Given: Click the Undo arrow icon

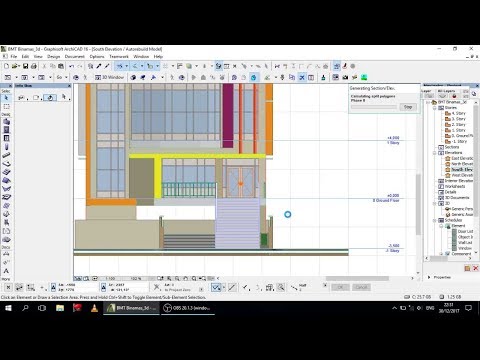Looking at the screenshot, I should pyautogui.click(x=71, y=66).
